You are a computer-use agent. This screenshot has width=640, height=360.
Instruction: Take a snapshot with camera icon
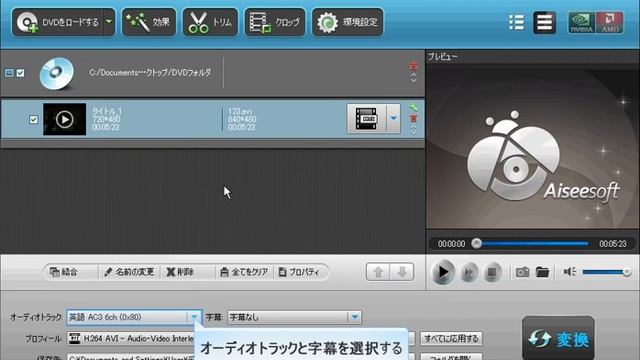[522, 272]
